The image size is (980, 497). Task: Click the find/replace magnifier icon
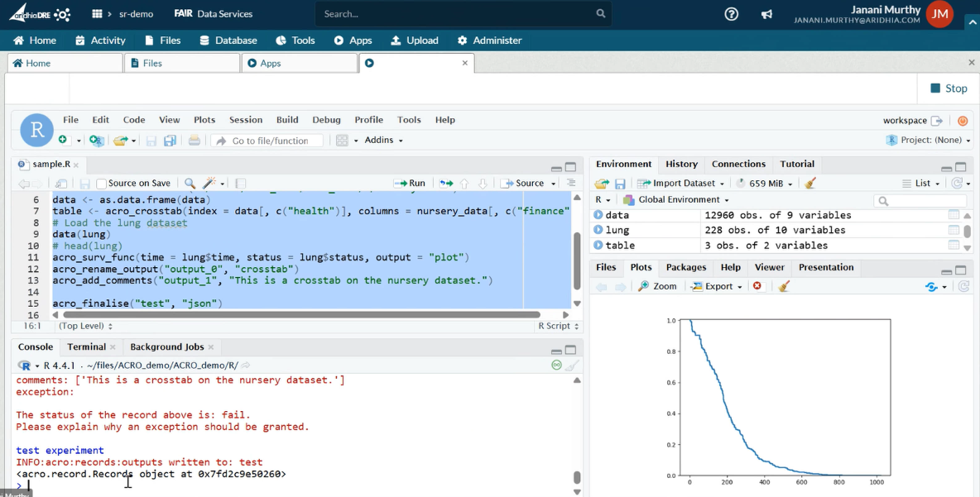tap(190, 184)
